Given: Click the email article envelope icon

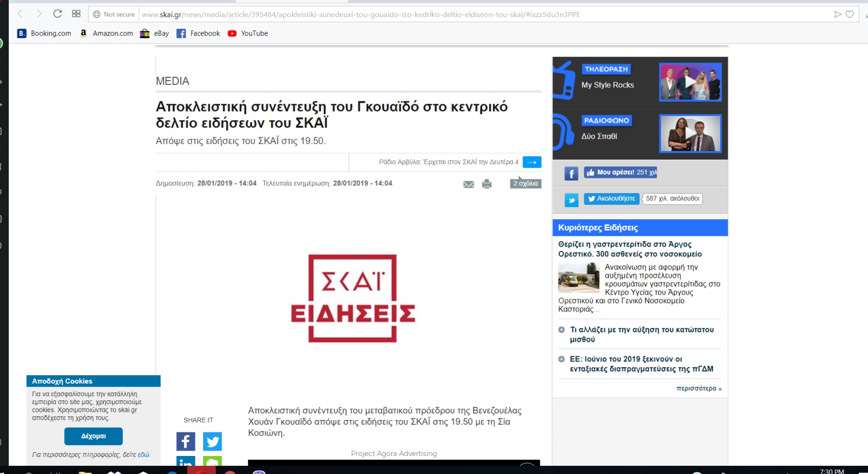Looking at the screenshot, I should pyautogui.click(x=468, y=184).
